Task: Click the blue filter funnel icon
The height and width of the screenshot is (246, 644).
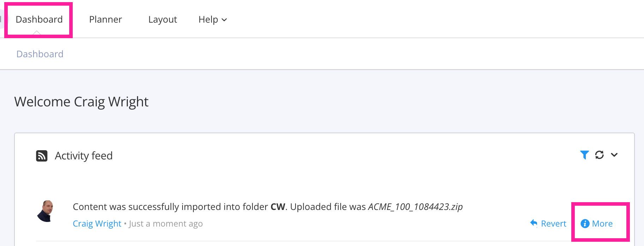Action: click(x=585, y=155)
